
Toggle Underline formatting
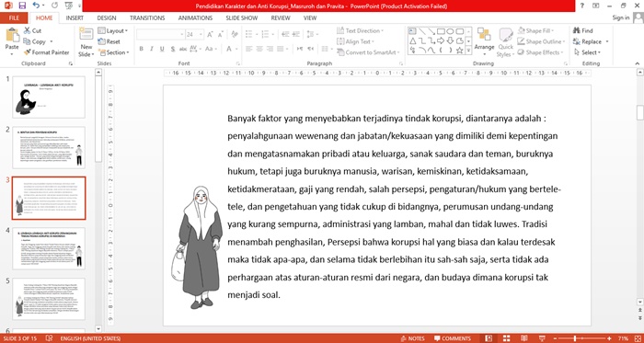pyautogui.click(x=162, y=49)
